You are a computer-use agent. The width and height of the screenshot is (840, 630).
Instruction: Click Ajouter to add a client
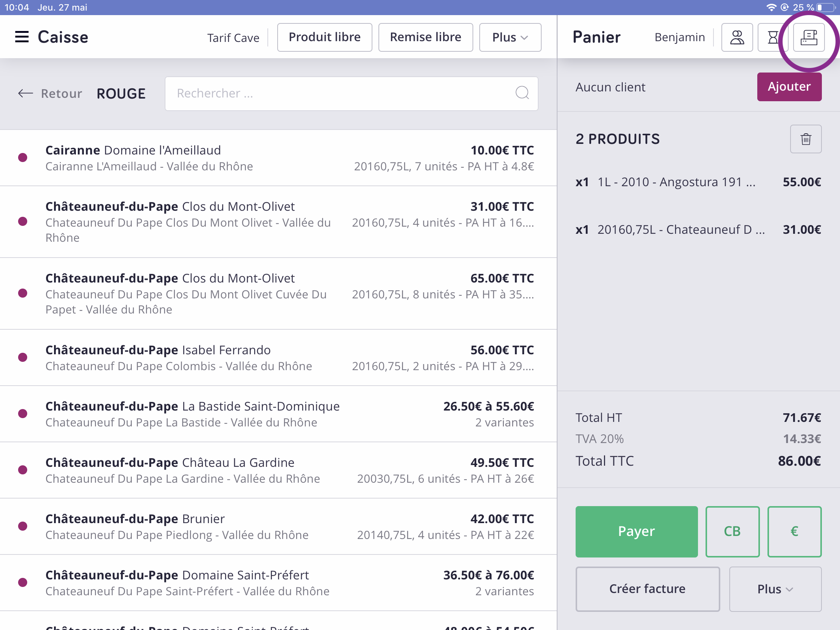tap(789, 86)
